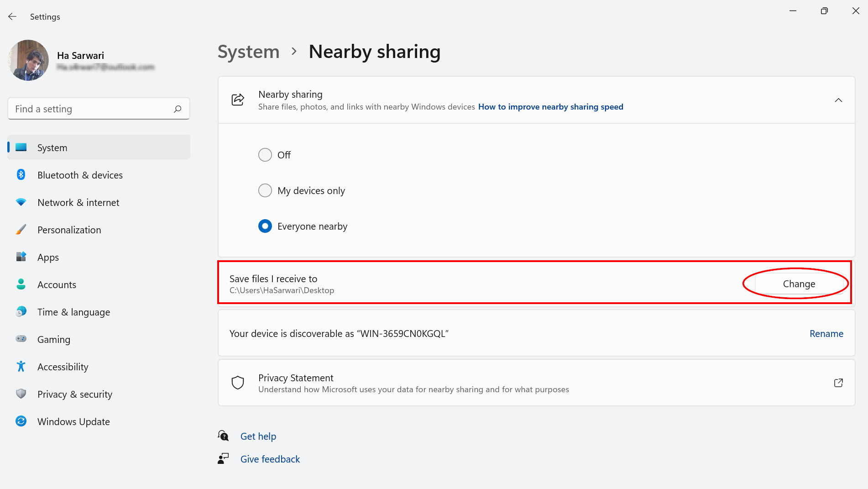Rename the discoverable device name
This screenshot has width=868, height=489.
(x=826, y=333)
